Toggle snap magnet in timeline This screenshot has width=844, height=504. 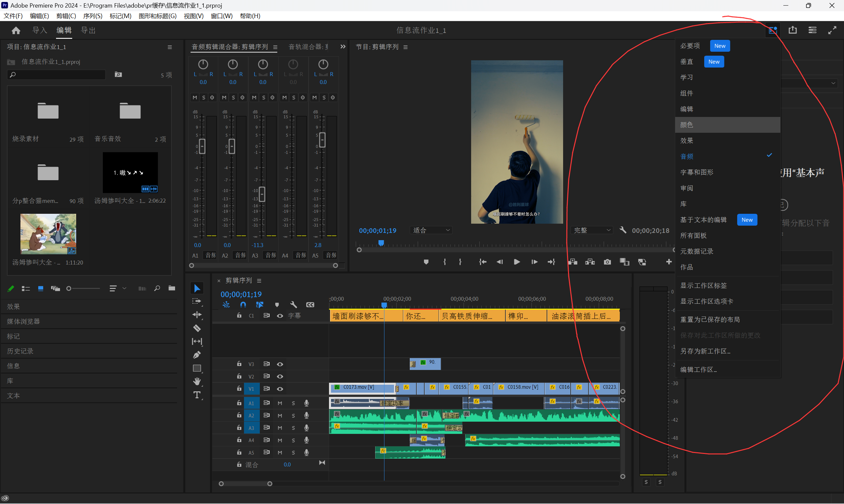point(243,305)
